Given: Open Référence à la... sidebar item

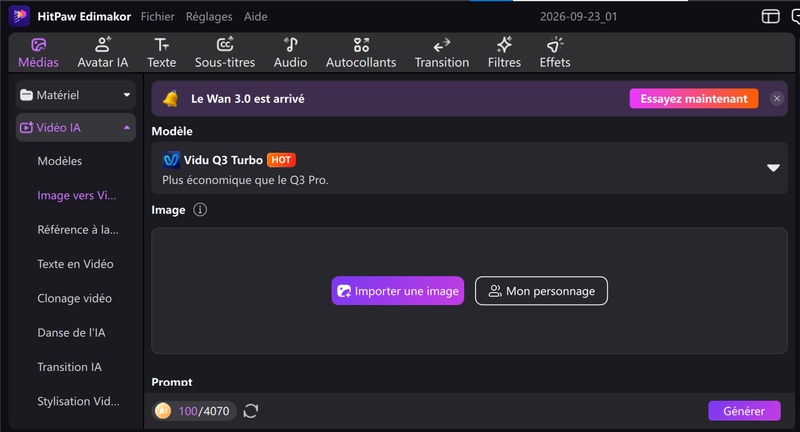Looking at the screenshot, I should click(78, 230).
